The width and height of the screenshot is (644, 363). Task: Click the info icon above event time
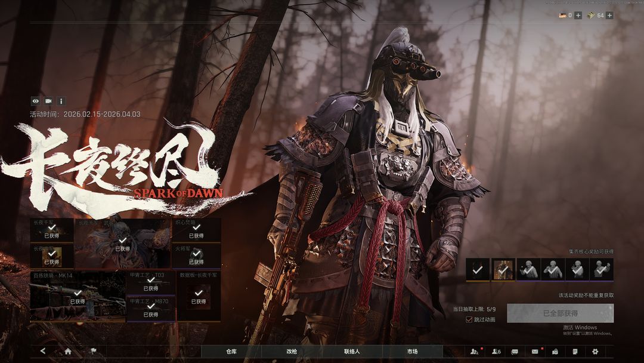pyautogui.click(x=61, y=101)
